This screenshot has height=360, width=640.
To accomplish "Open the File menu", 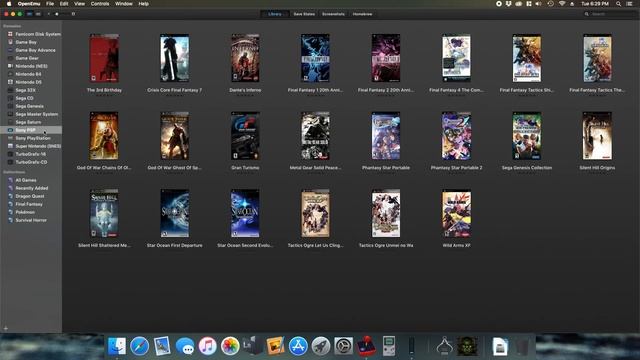I will (x=50, y=4).
